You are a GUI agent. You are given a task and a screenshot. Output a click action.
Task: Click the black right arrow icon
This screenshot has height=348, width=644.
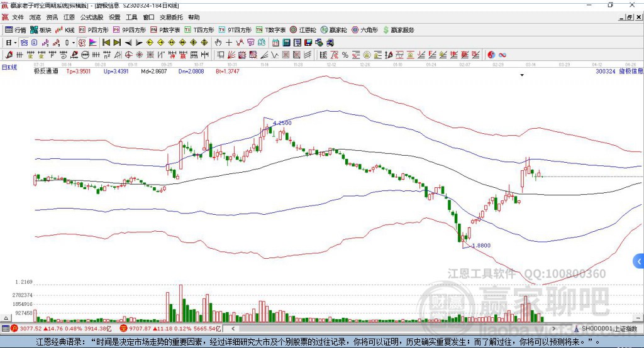point(139,43)
